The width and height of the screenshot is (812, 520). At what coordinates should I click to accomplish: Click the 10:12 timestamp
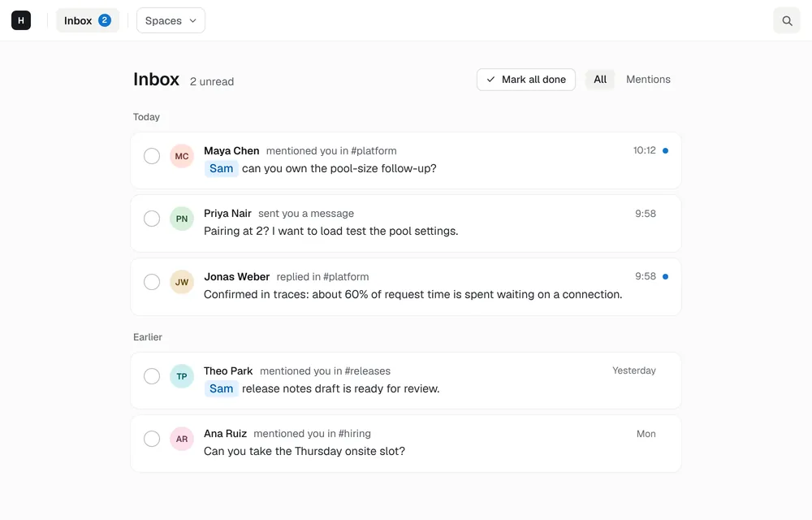point(644,150)
